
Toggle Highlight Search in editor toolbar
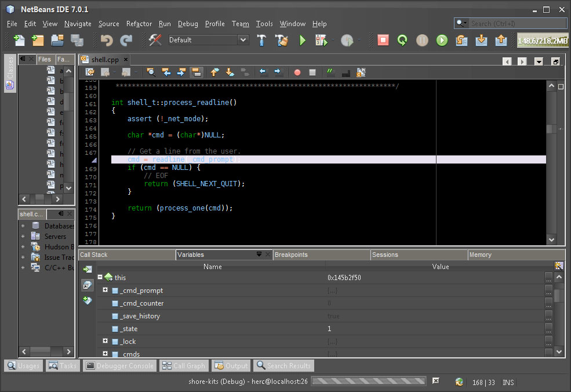197,72
